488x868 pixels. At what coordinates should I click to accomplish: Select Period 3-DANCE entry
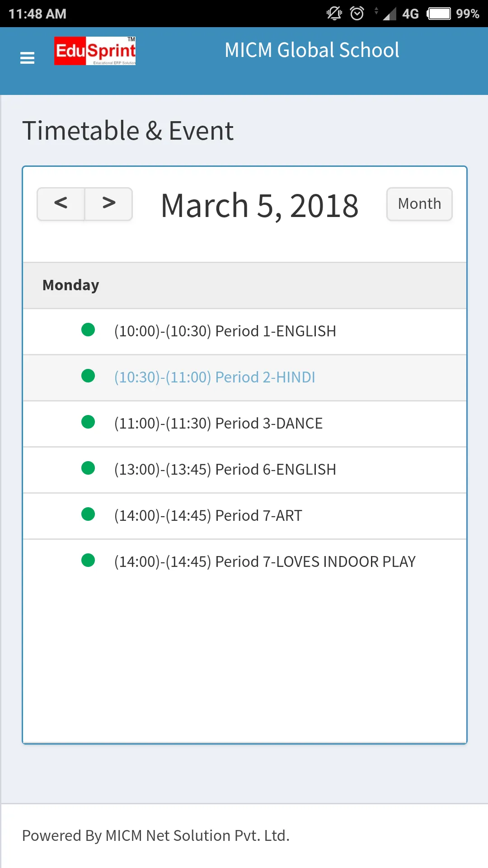218,423
